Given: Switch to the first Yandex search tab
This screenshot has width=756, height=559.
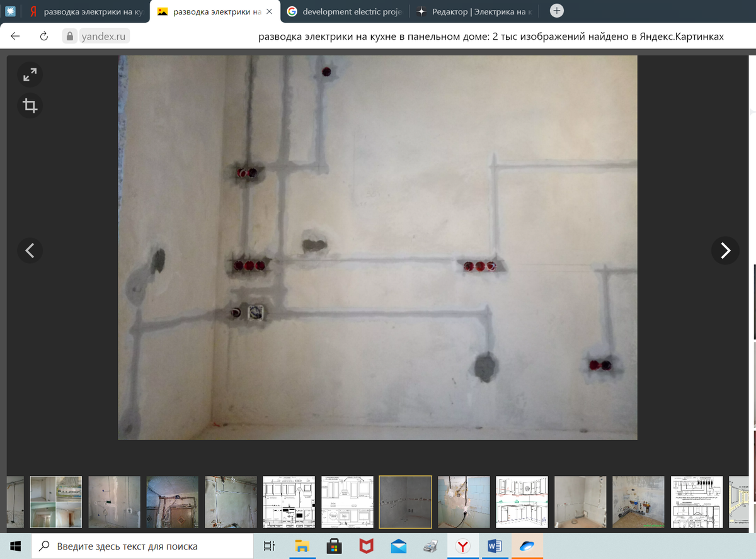Looking at the screenshot, I should (85, 12).
